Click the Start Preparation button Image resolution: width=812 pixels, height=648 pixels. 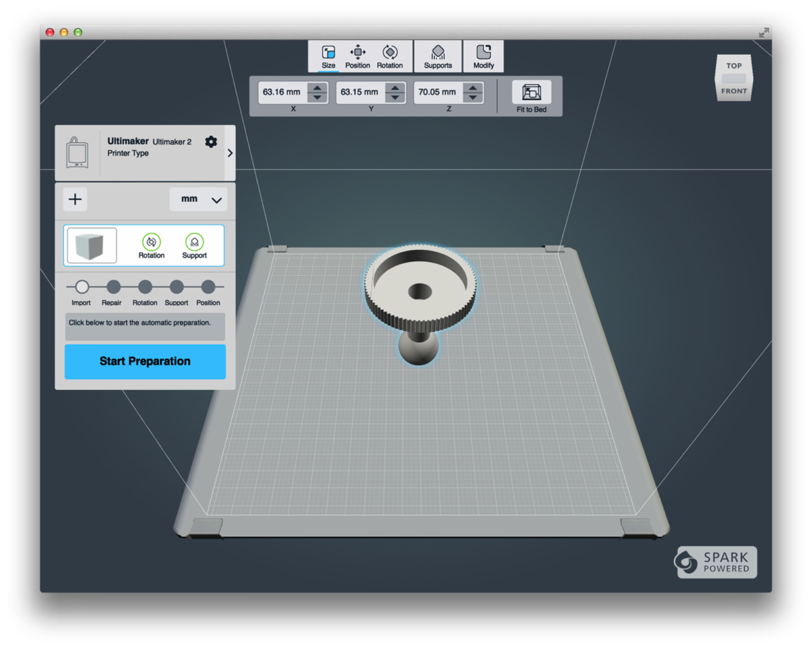tap(145, 361)
